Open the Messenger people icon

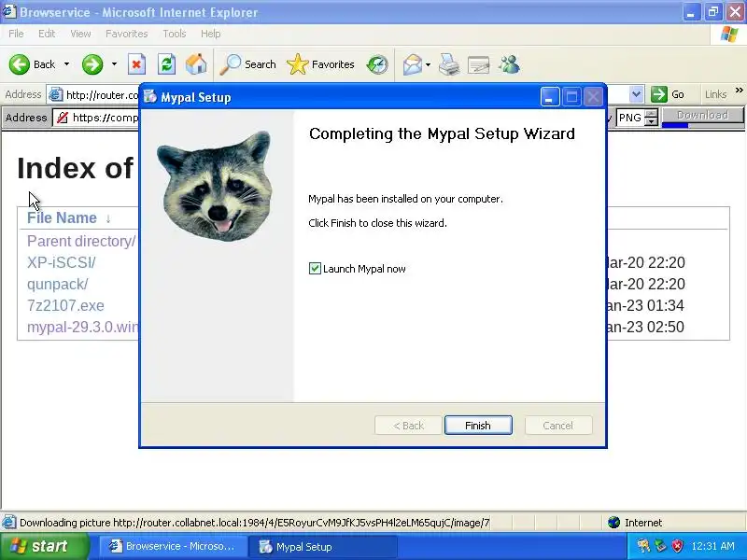(509, 64)
